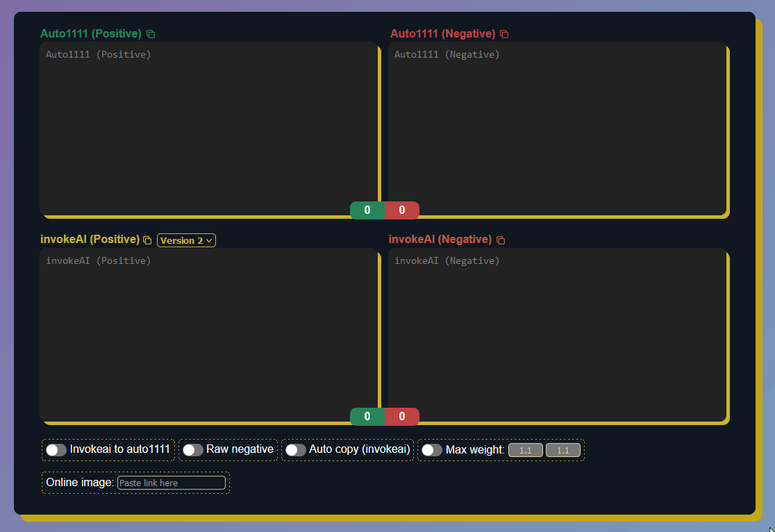This screenshot has width=775, height=532.
Task: Click the Online image label
Action: 80,482
